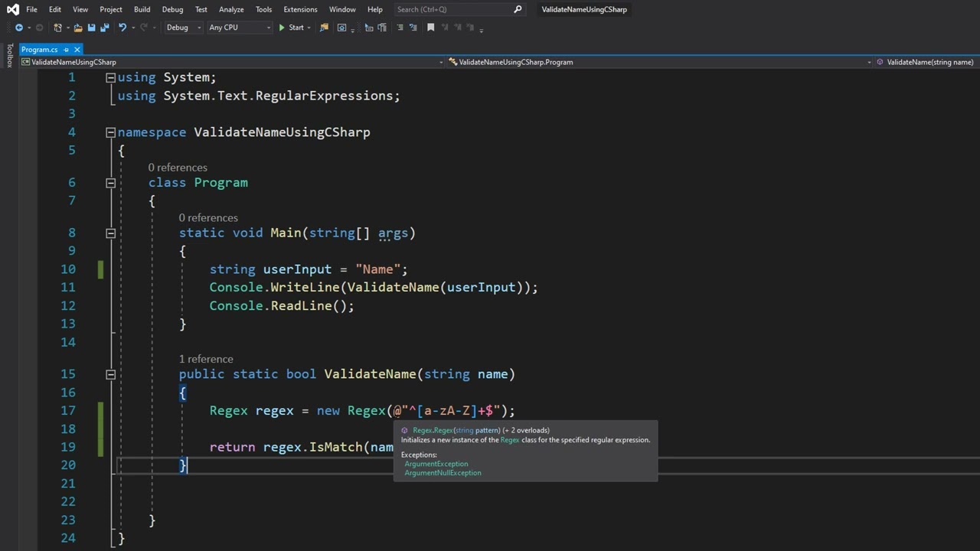This screenshot has height=551, width=980.
Task: Click the IsMatch call on line 19
Action: coord(335,447)
